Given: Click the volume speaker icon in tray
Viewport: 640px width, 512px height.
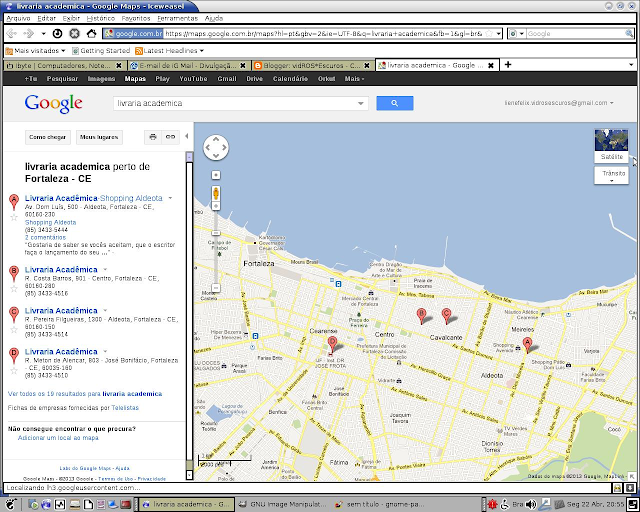Looking at the screenshot, I should (x=531, y=504).
